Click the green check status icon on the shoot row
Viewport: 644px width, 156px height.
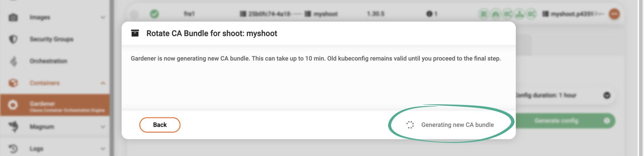[154, 14]
